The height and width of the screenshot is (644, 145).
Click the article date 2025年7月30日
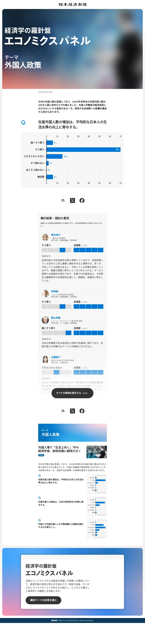tap(45, 92)
